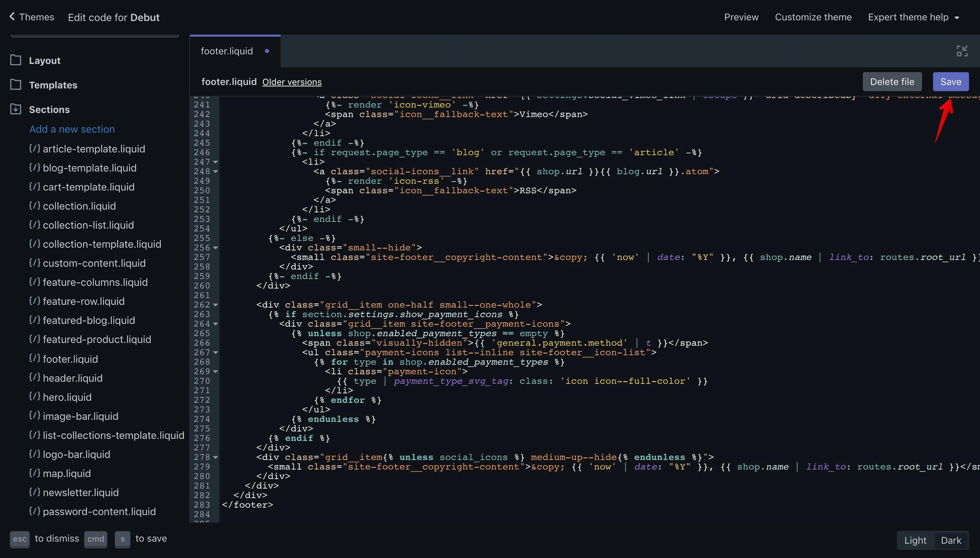Click liquid file icon next to collection-template.liquid
Screen dimensions: 980x558
(x=34, y=243)
